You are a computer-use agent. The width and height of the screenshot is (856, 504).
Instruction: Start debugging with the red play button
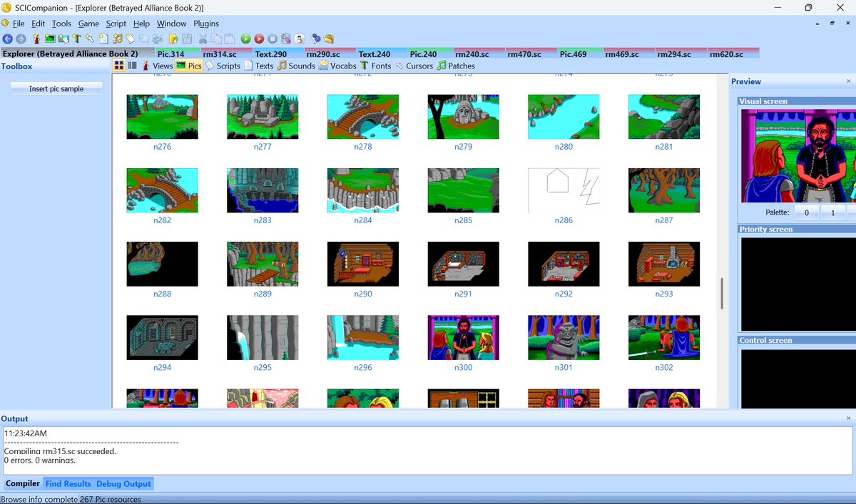click(x=259, y=38)
